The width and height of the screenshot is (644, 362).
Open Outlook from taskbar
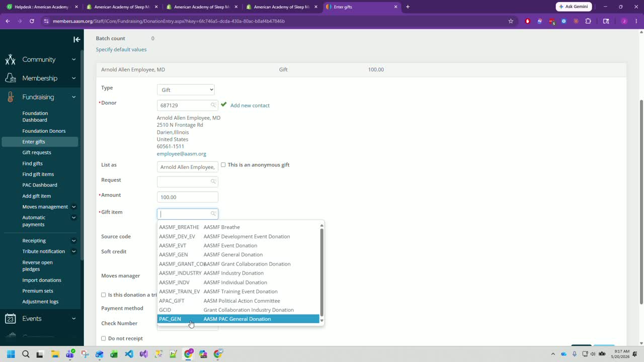tap(99, 354)
